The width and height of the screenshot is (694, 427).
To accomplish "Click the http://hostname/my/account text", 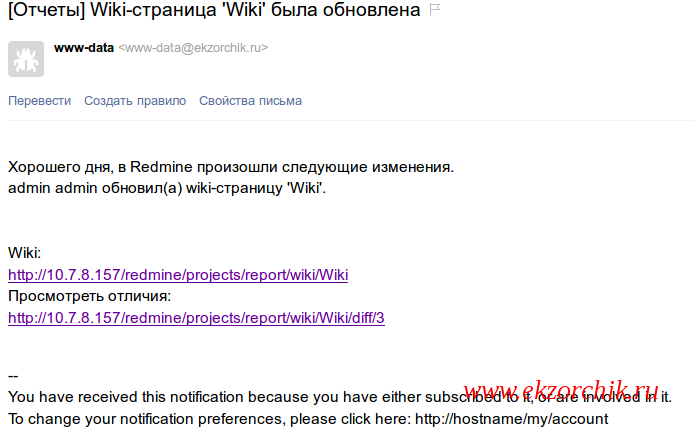I will 512,419.
